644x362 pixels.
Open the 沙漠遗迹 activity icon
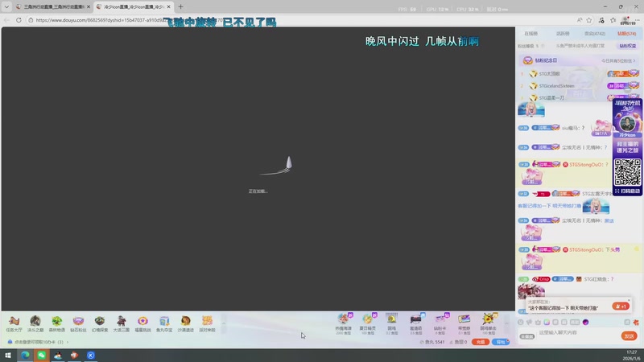point(186,323)
